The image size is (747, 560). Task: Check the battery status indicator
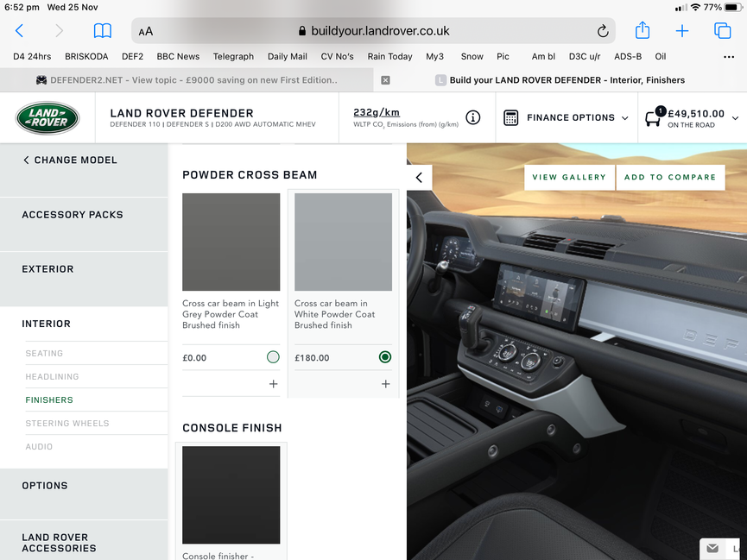[x=732, y=7]
